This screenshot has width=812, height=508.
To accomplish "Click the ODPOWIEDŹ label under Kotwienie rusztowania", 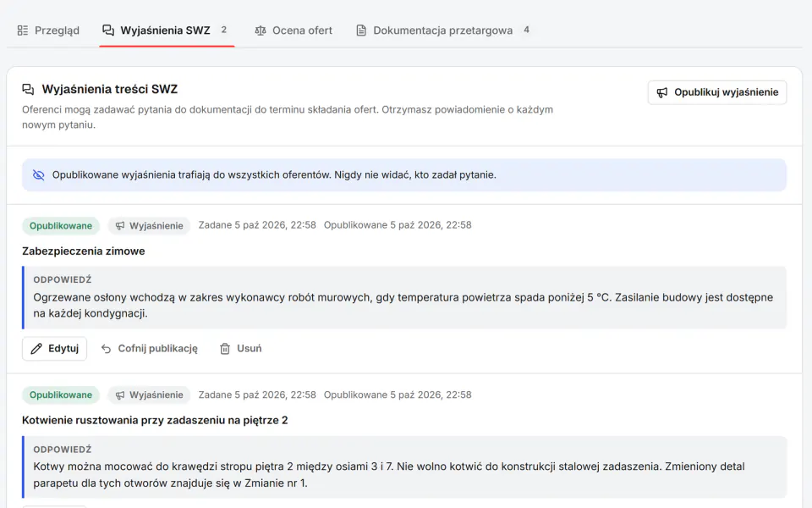I will 63,450.
